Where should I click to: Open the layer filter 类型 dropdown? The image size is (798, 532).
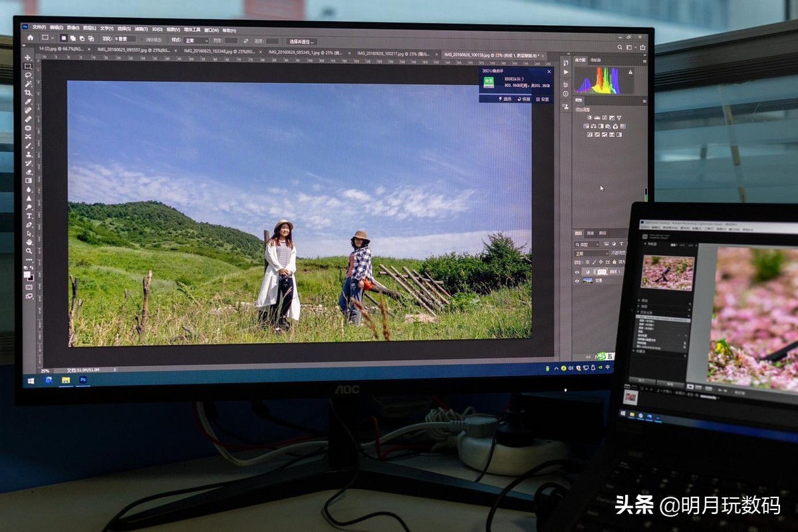[x=587, y=244]
